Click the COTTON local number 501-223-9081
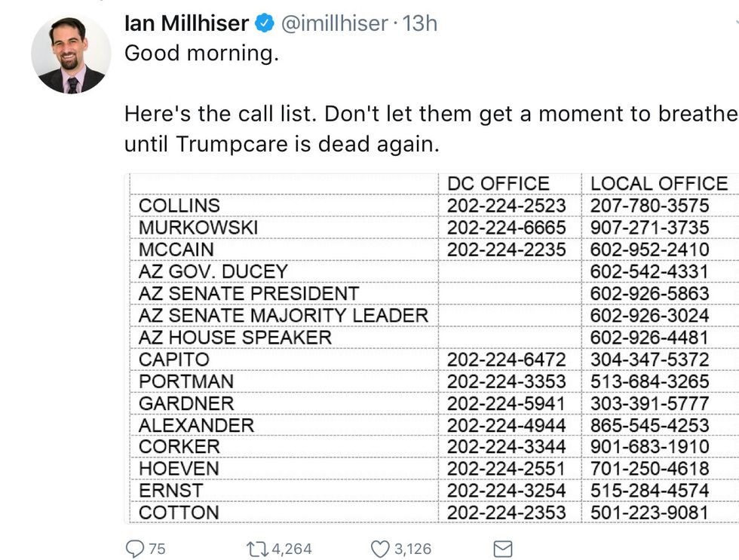 pyautogui.click(x=649, y=513)
